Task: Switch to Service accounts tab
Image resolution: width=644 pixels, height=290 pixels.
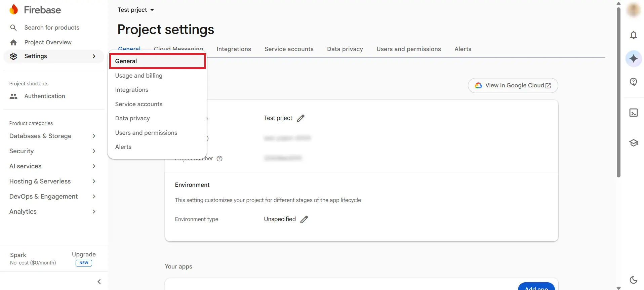Action: pyautogui.click(x=289, y=49)
